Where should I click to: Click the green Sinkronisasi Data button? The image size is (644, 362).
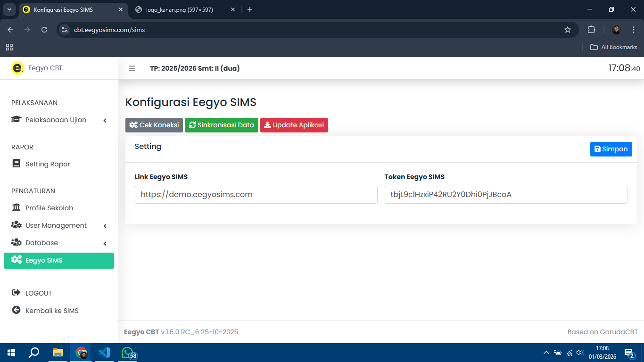pos(221,125)
